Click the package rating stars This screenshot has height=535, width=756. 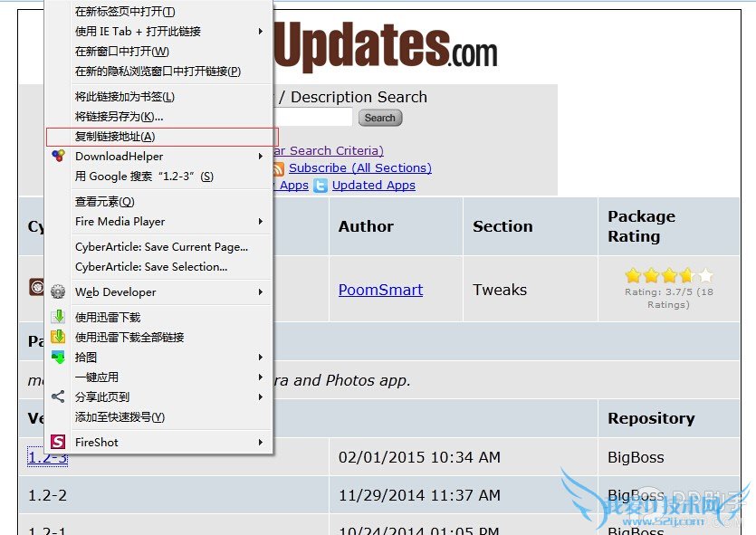point(669,276)
